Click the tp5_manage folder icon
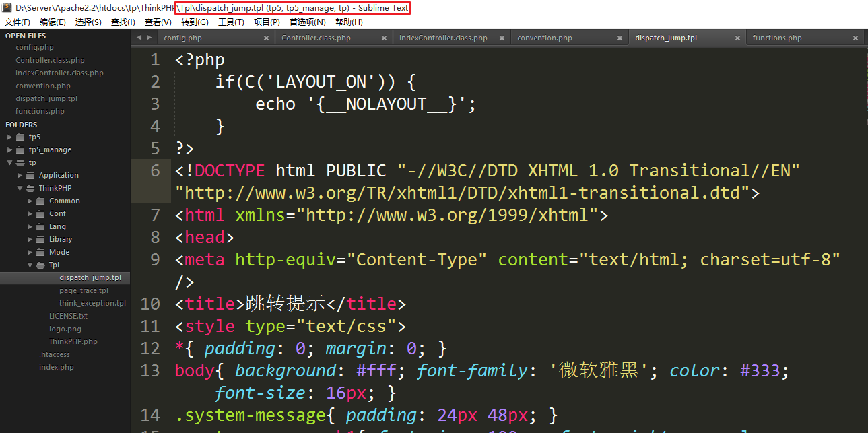Screen dimensions: 868x433 click(20, 149)
